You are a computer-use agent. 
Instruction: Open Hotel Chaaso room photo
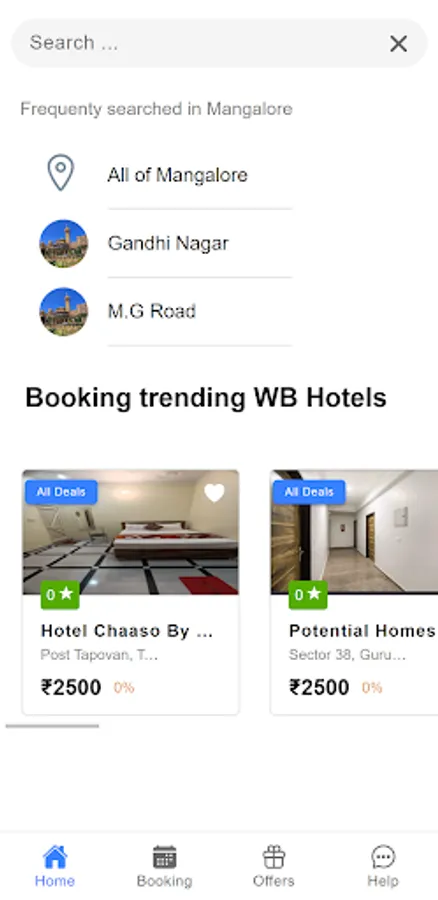[x=131, y=532]
